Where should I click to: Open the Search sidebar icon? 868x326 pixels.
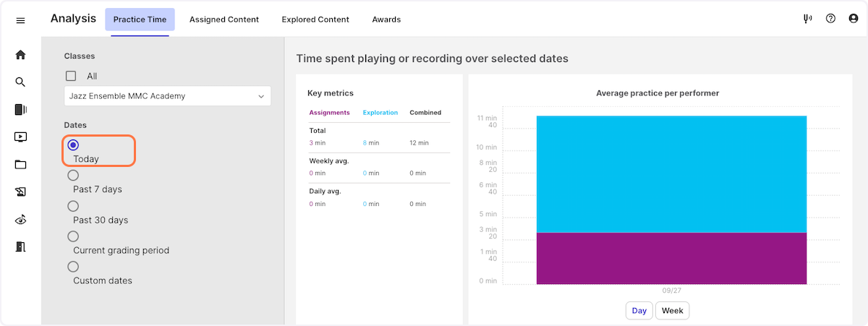pyautogui.click(x=20, y=82)
